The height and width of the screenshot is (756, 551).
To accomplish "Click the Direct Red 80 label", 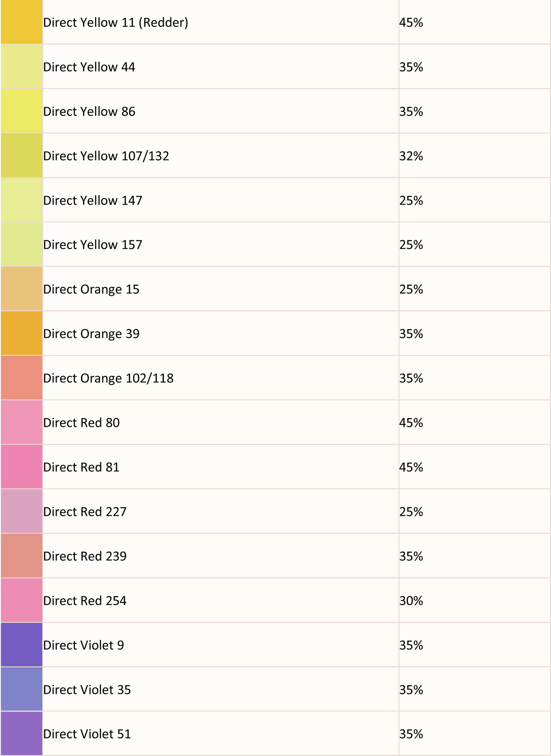I will coord(82,423).
